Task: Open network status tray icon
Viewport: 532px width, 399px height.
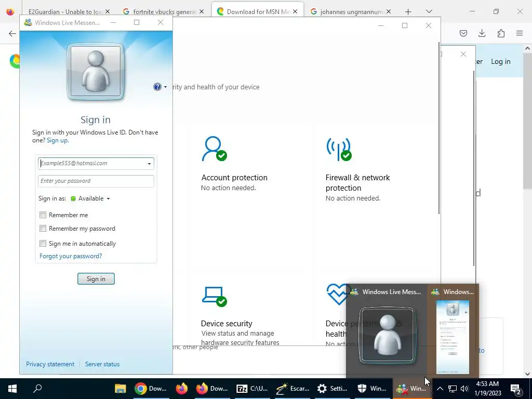Action: 453,389
